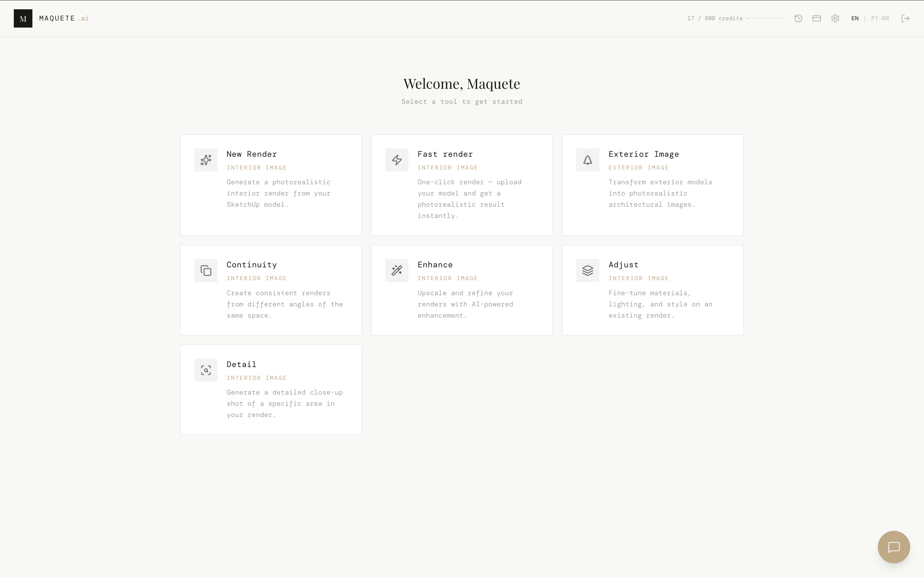Image resolution: width=924 pixels, height=577 pixels.
Task: Click the Fast render lightning icon
Action: click(397, 160)
